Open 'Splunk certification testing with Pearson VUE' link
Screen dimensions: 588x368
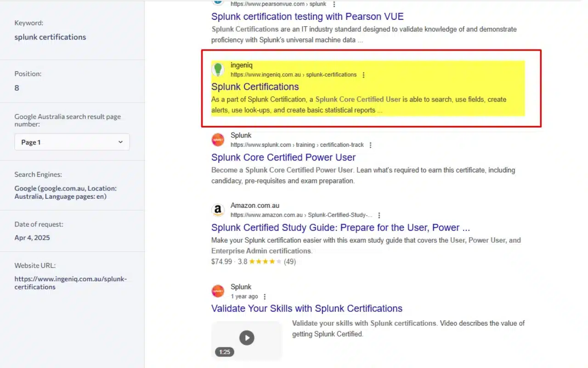307,17
